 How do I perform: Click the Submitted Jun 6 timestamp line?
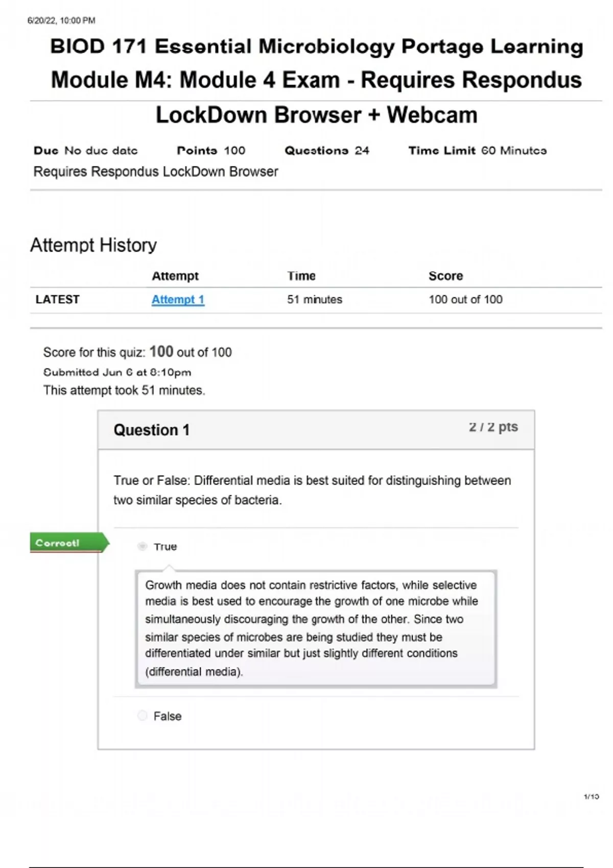click(117, 372)
